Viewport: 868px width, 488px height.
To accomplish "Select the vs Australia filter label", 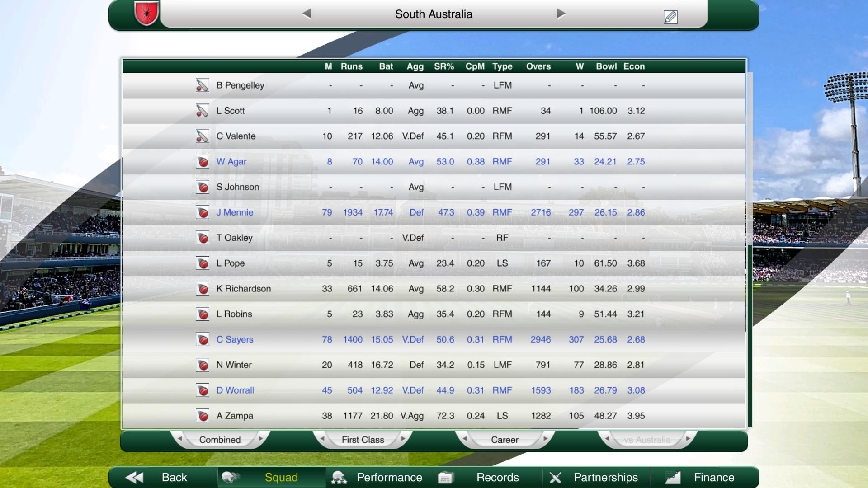I will 647,440.
